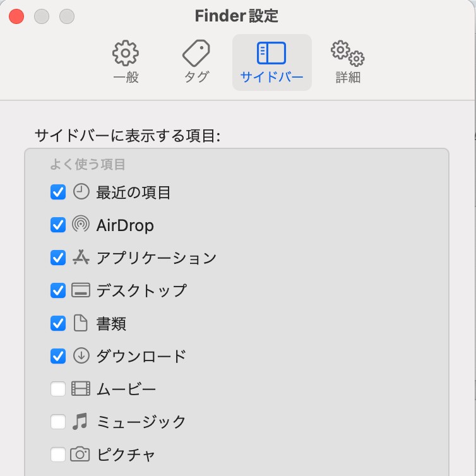Image resolution: width=476 pixels, height=476 pixels.
Task: Open the 一般 gear tab icon
Action: point(126,53)
